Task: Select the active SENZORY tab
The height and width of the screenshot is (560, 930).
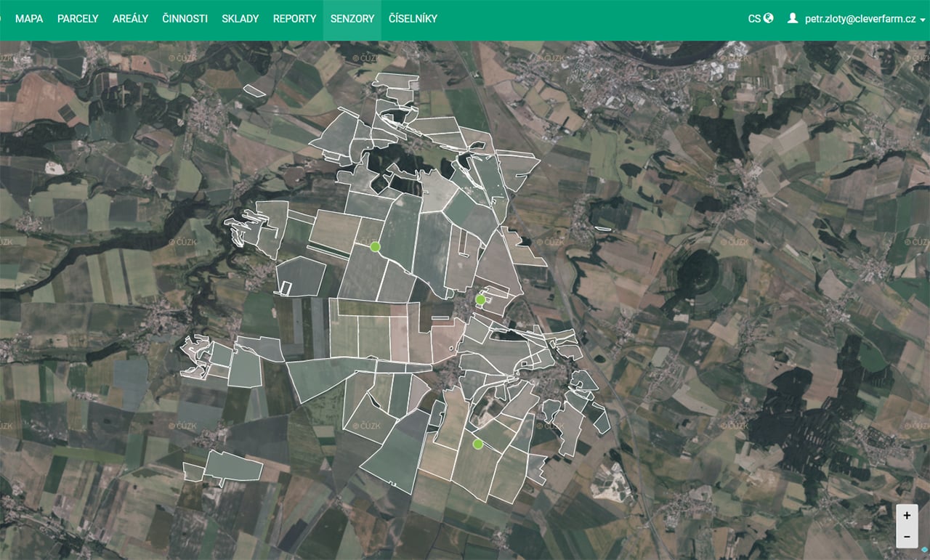Action: tap(352, 19)
